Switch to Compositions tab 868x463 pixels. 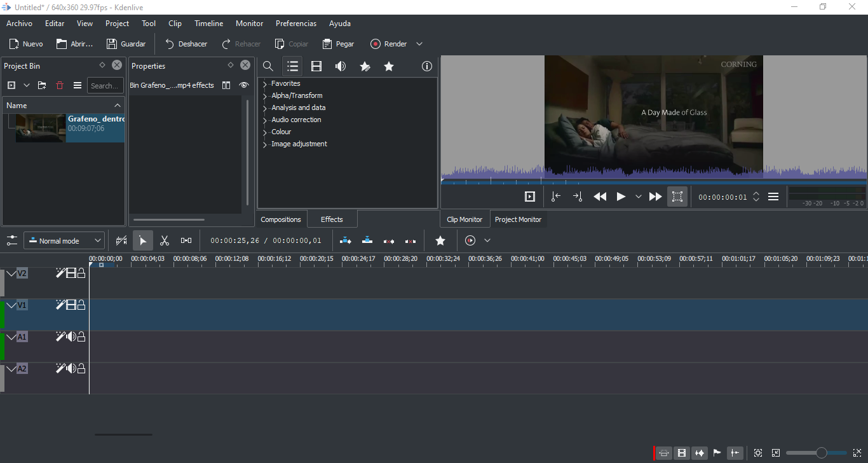coord(281,219)
